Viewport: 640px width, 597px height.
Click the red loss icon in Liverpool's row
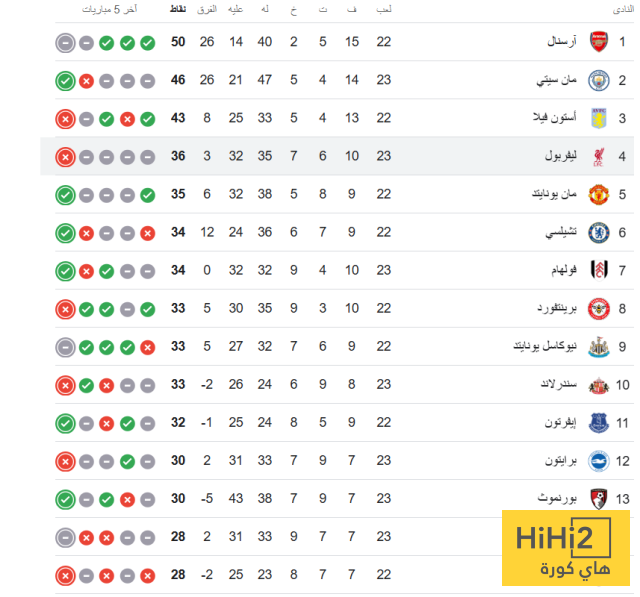pos(65,157)
